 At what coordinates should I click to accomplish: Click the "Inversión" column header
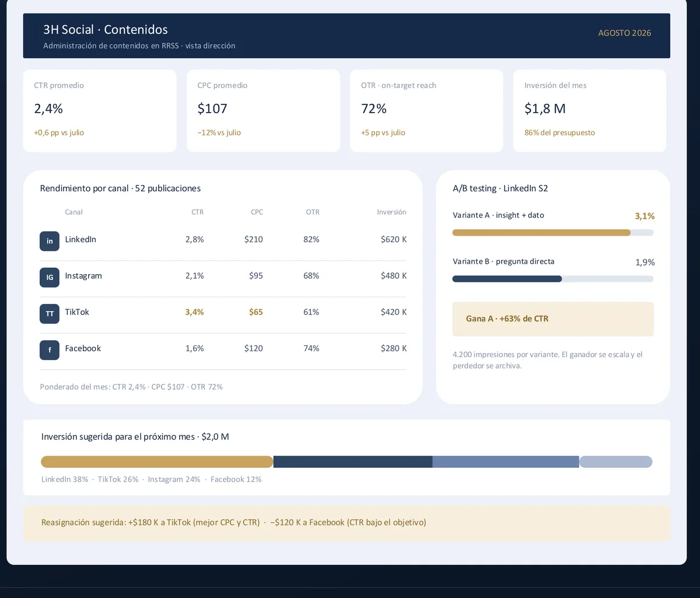point(391,212)
